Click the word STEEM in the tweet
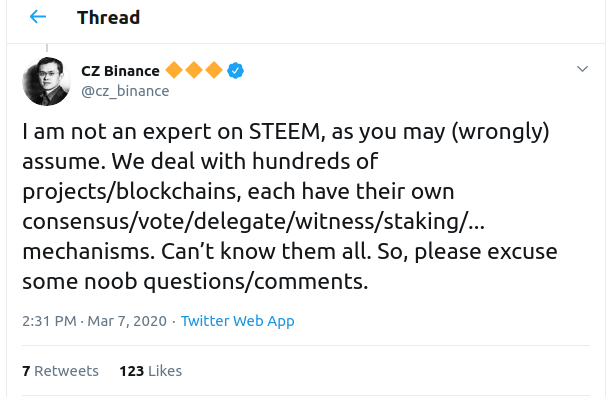 click(x=285, y=132)
